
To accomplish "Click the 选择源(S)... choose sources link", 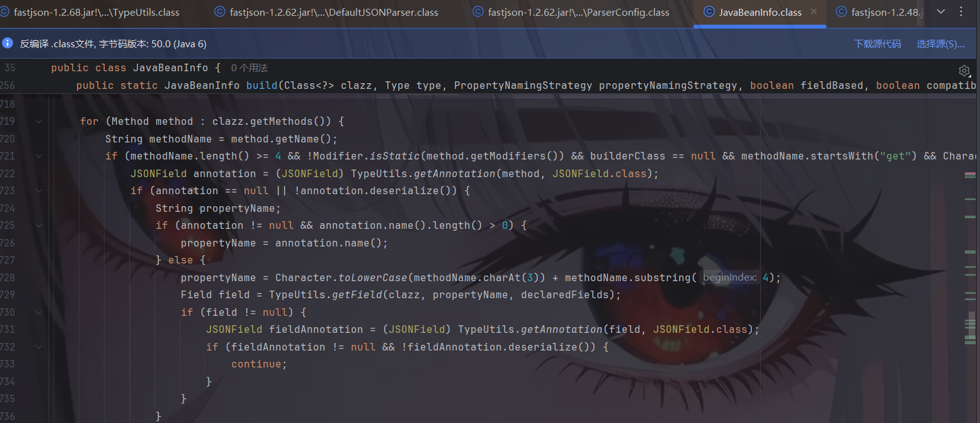I will [x=940, y=43].
